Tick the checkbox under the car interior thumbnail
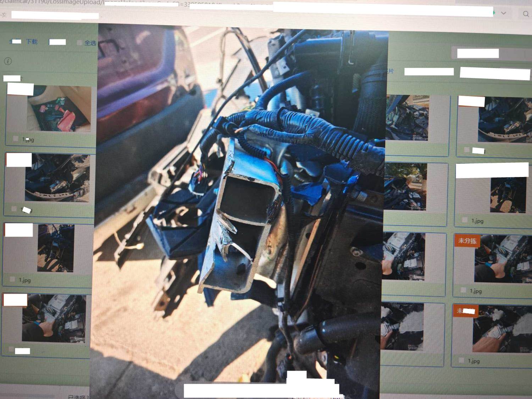This screenshot has height=399, width=532. tap(16, 139)
